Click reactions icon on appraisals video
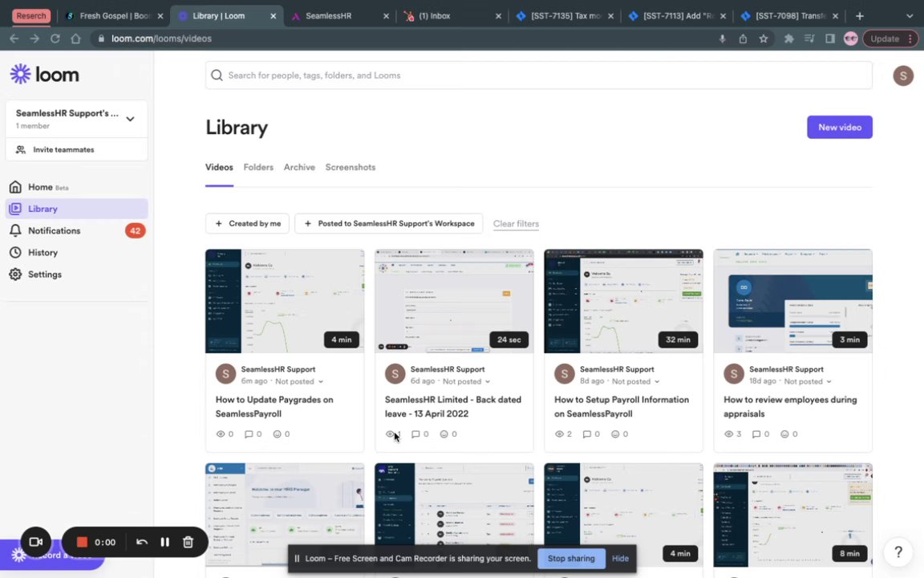The height and width of the screenshot is (578, 924). click(x=785, y=434)
